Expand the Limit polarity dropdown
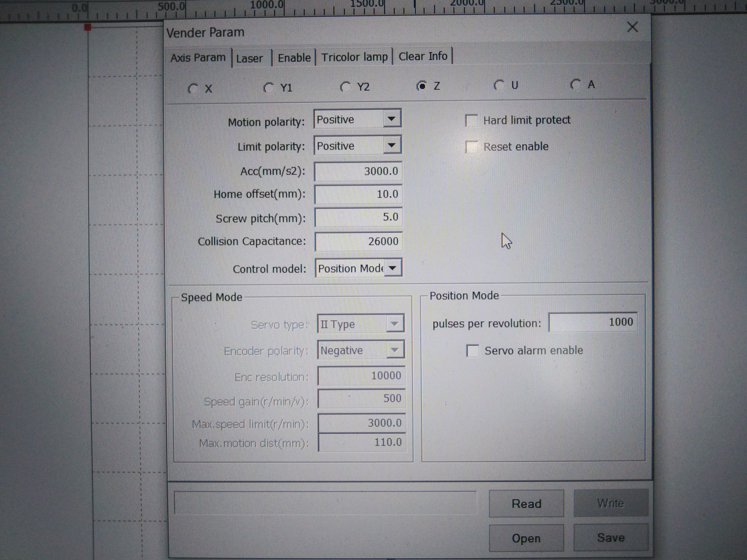Screen dimensions: 747x560 click(392, 146)
